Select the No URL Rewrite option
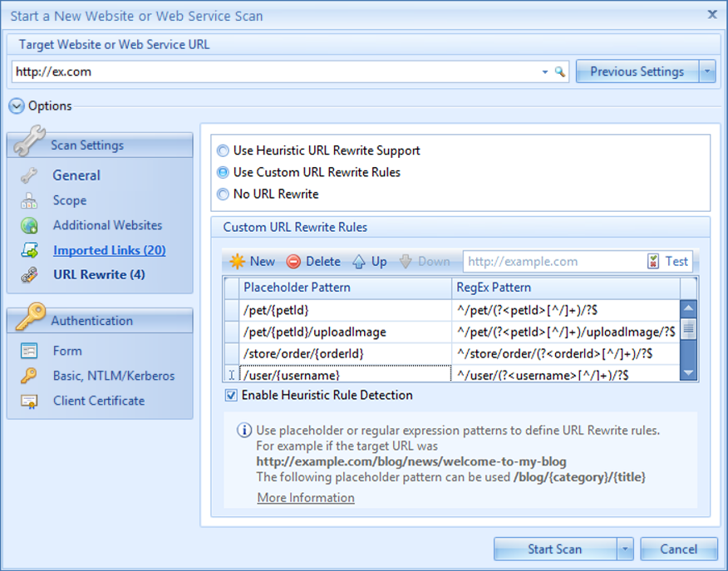 point(223,194)
